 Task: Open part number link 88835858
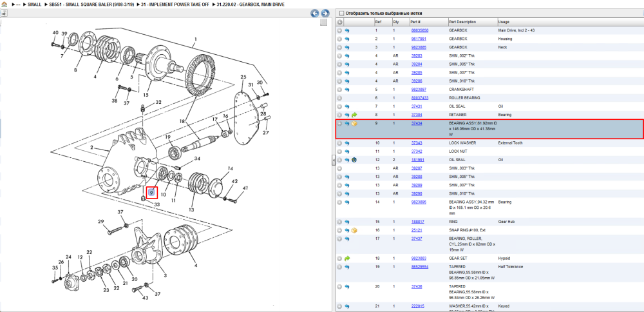(x=420, y=30)
